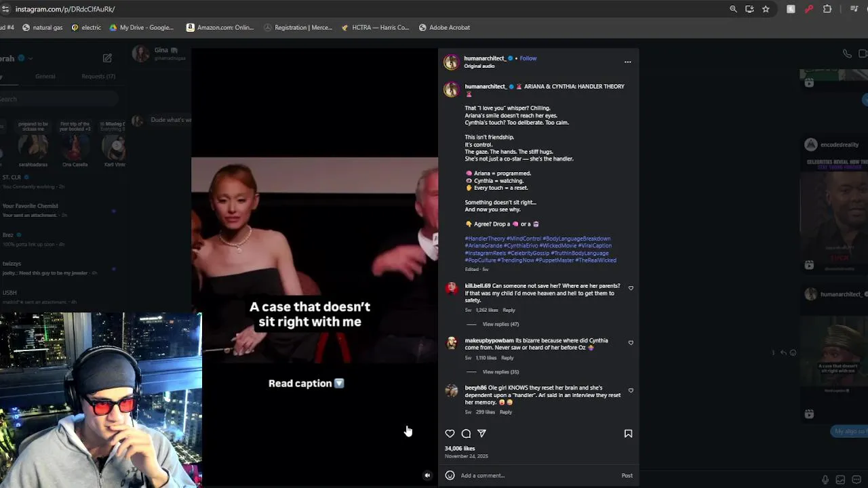Expand the account switcher chevron in messages
The height and width of the screenshot is (488, 868).
(31, 58)
